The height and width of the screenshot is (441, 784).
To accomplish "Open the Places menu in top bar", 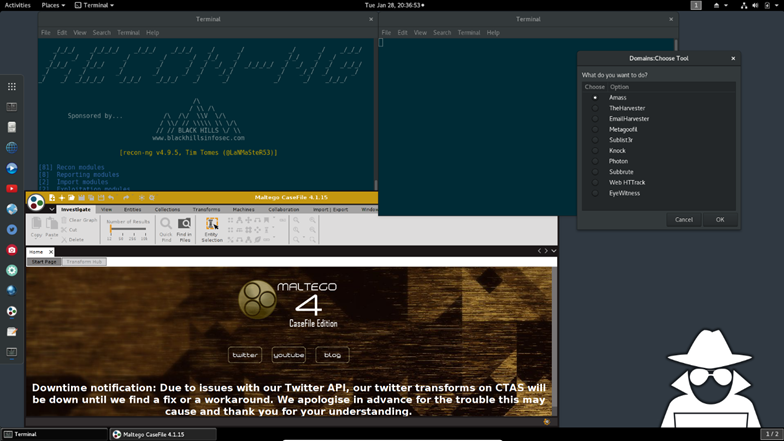I will [x=53, y=5].
